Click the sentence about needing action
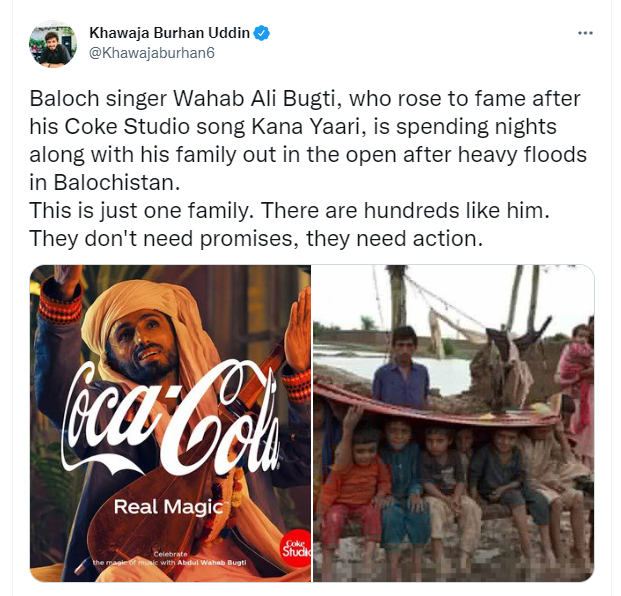 coord(256,238)
